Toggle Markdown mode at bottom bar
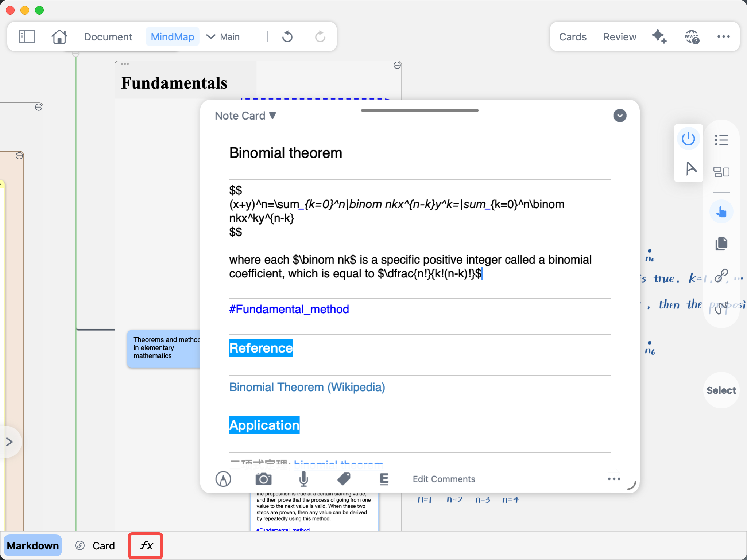Image resolution: width=747 pixels, height=560 pixels. [x=33, y=546]
